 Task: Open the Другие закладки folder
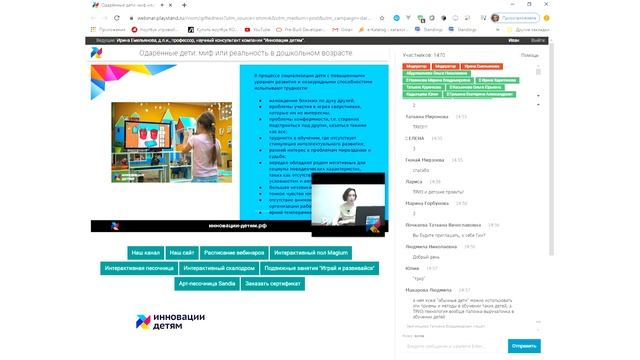point(528,30)
